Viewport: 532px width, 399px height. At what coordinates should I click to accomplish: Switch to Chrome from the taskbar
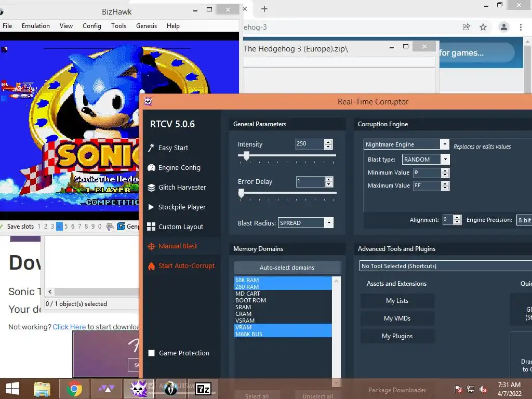[74, 389]
